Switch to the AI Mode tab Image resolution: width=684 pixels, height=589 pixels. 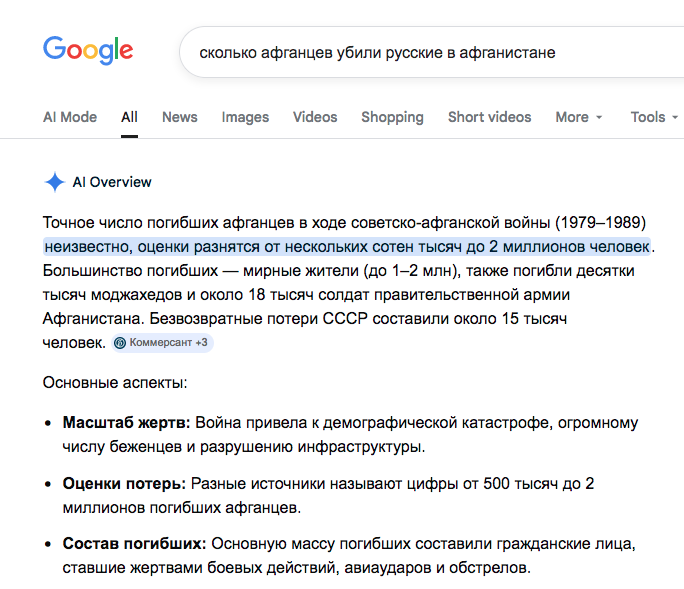70,117
